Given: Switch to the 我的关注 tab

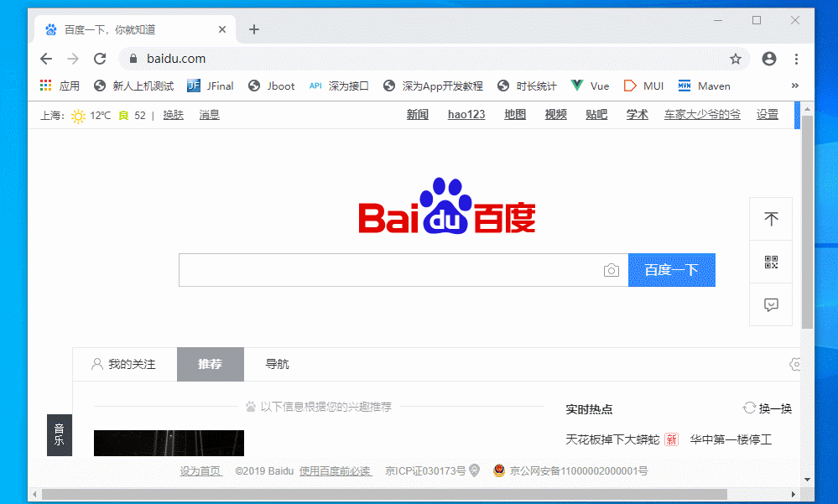Looking at the screenshot, I should 124,364.
